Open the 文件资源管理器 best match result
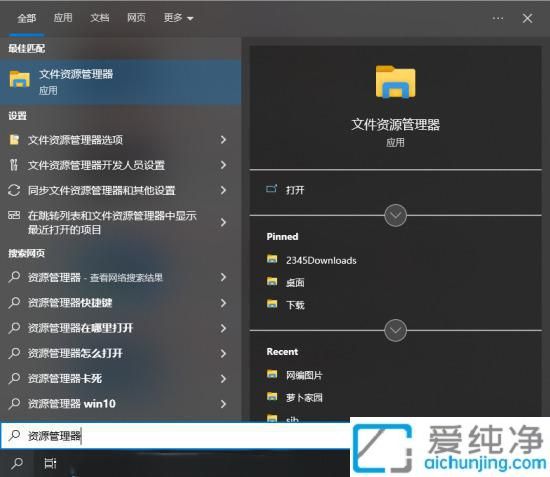The width and height of the screenshot is (550, 477). pos(120,82)
